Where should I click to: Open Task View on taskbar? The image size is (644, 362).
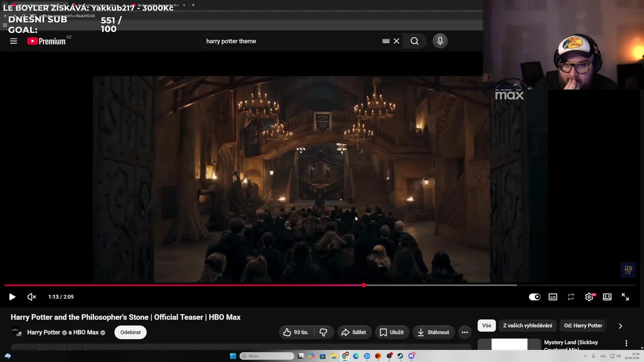301,356
